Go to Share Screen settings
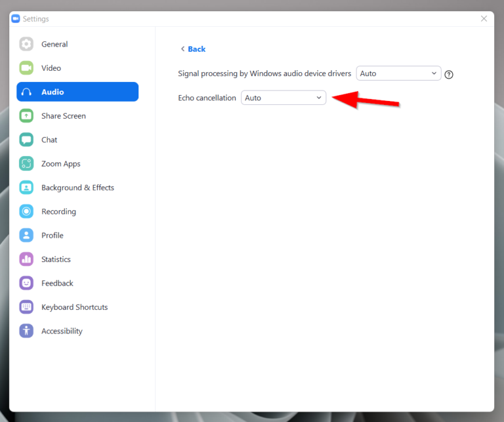Image resolution: width=504 pixels, height=422 pixels. [77, 116]
